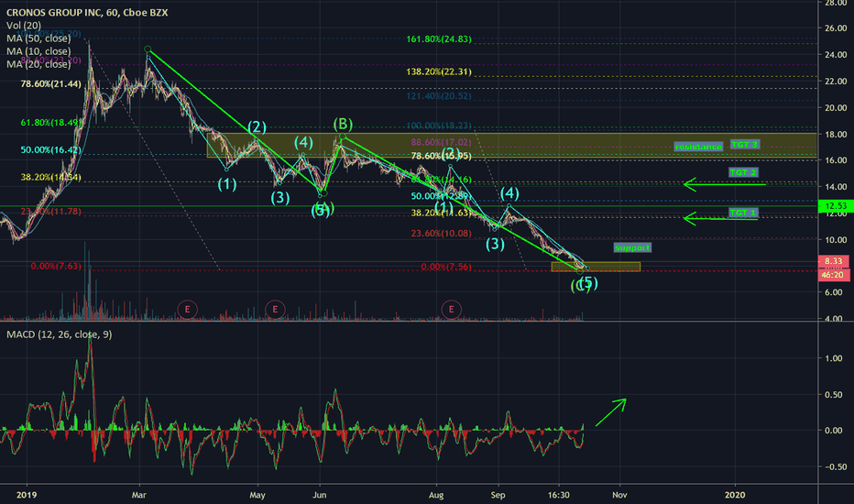Click the 2019 time axis label
Viewport: 854px width, 504px height.
pyautogui.click(x=27, y=495)
